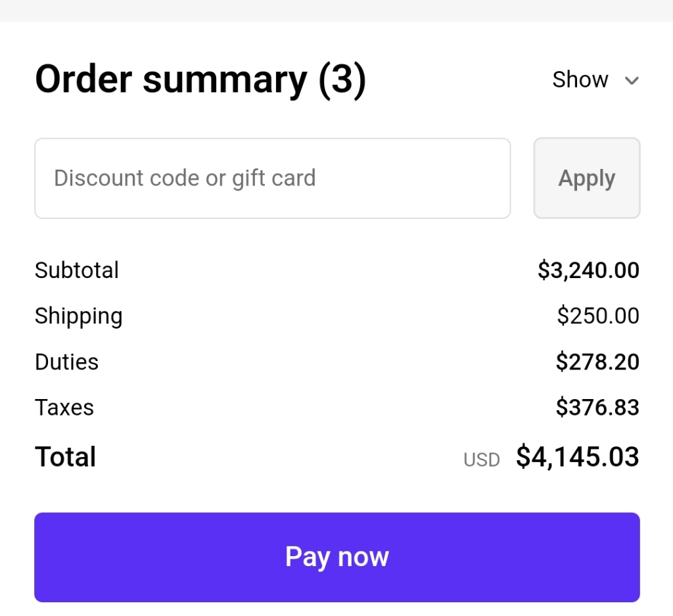
Task: Click the USD currency indicator
Action: 482,460
